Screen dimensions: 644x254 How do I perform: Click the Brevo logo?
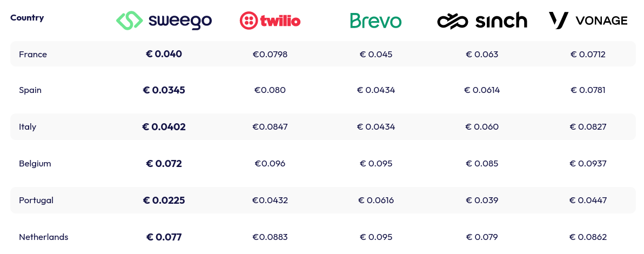pos(375,21)
